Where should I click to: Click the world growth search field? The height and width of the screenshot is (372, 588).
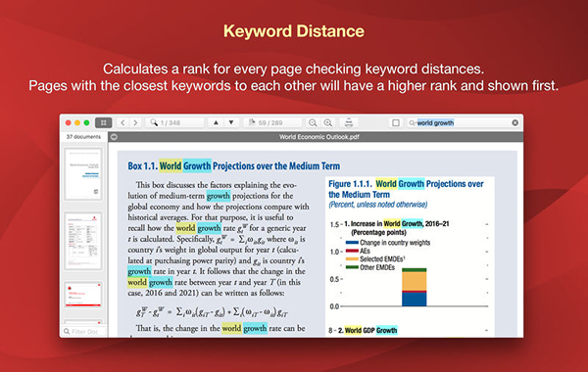click(464, 122)
